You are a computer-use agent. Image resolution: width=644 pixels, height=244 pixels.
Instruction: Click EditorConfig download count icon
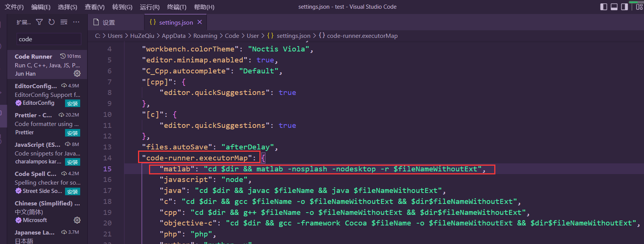tap(64, 85)
